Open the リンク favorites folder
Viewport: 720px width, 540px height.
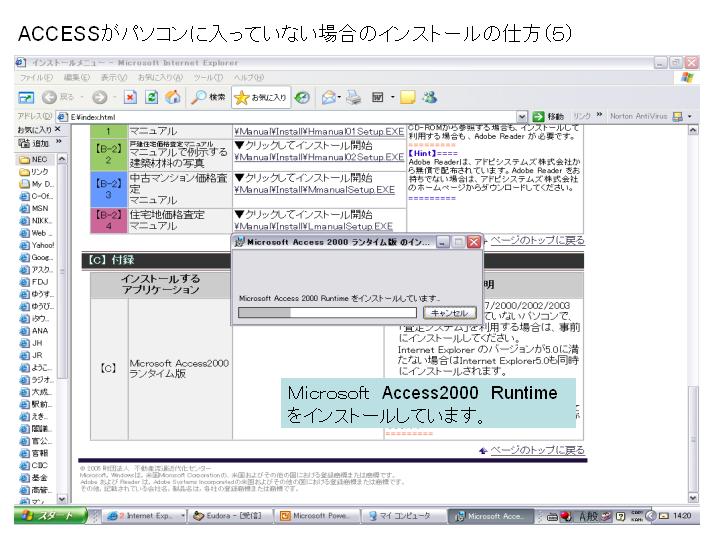coord(34,172)
